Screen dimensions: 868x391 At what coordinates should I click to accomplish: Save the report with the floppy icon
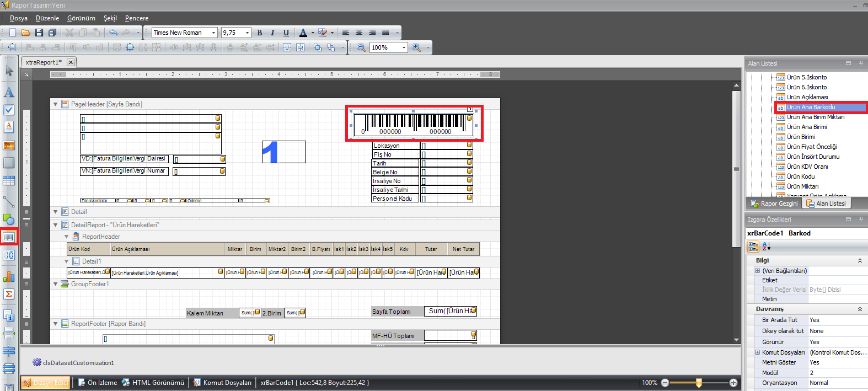(39, 33)
